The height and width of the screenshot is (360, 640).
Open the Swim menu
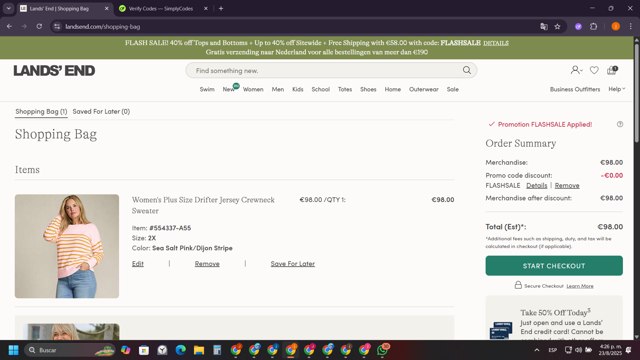[207, 89]
